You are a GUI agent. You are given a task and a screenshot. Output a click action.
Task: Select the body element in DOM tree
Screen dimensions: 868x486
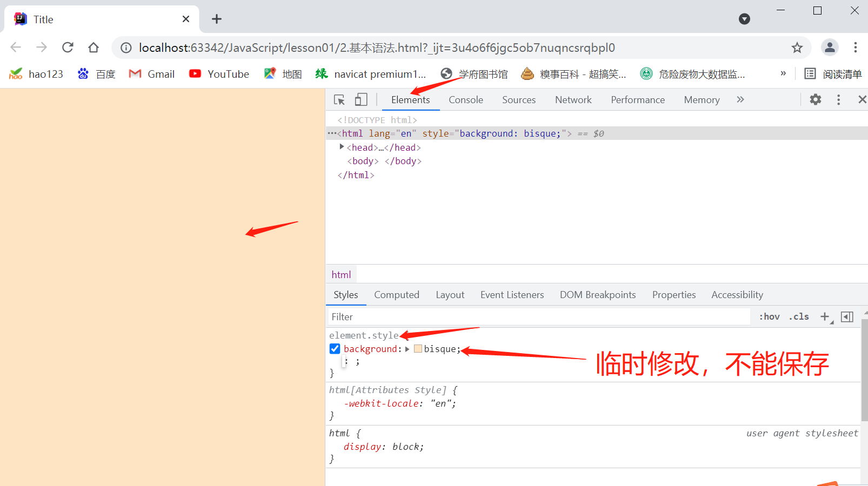pos(384,161)
